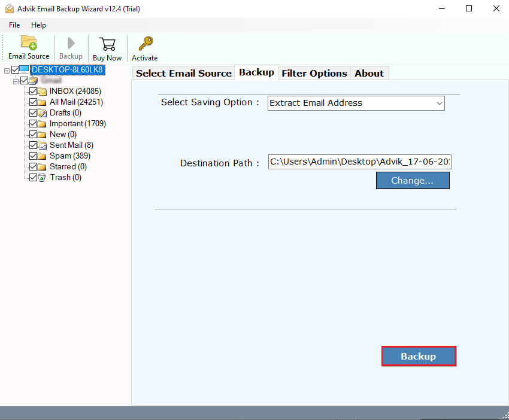This screenshot has width=509, height=420.
Task: Click the blurred account mailbox folder icon
Action: click(x=33, y=80)
